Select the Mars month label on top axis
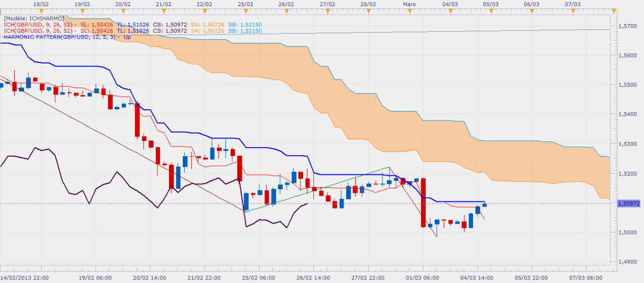644x283 pixels. pos(409,4)
